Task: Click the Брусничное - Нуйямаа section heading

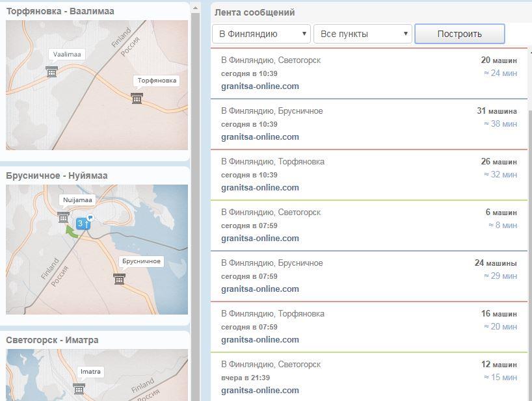Action: click(x=57, y=175)
